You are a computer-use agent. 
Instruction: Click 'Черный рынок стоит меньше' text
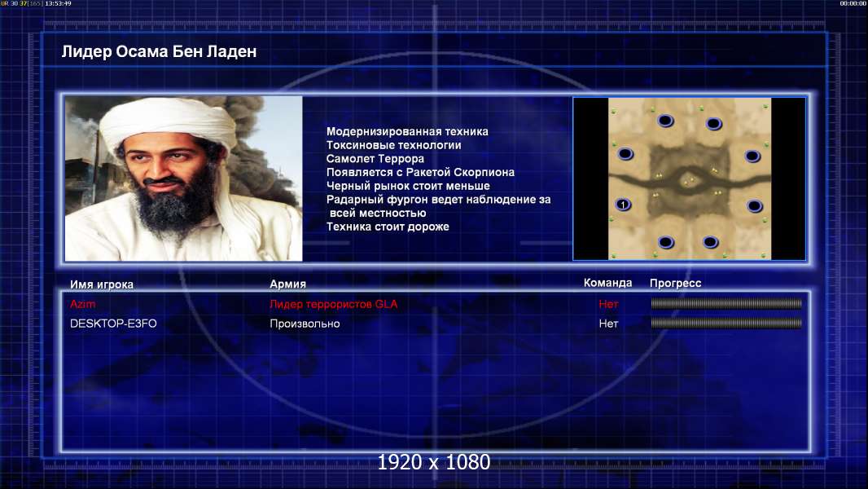coord(408,186)
